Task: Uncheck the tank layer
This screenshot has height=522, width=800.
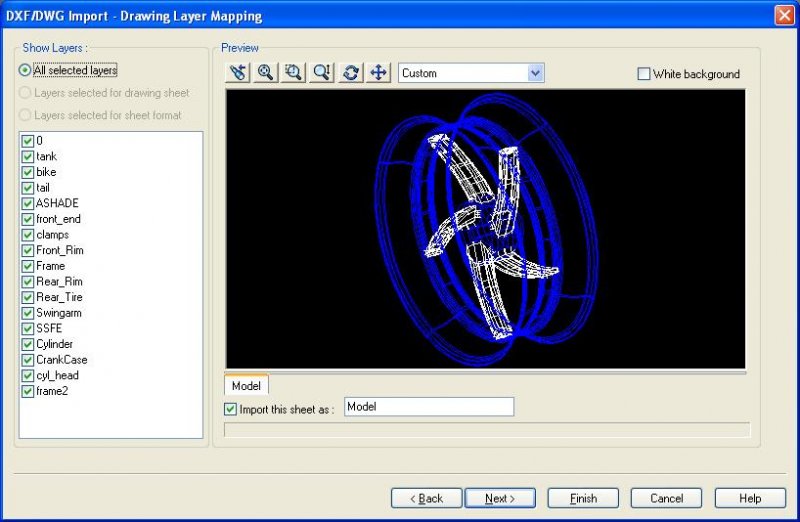Action: coord(28,157)
